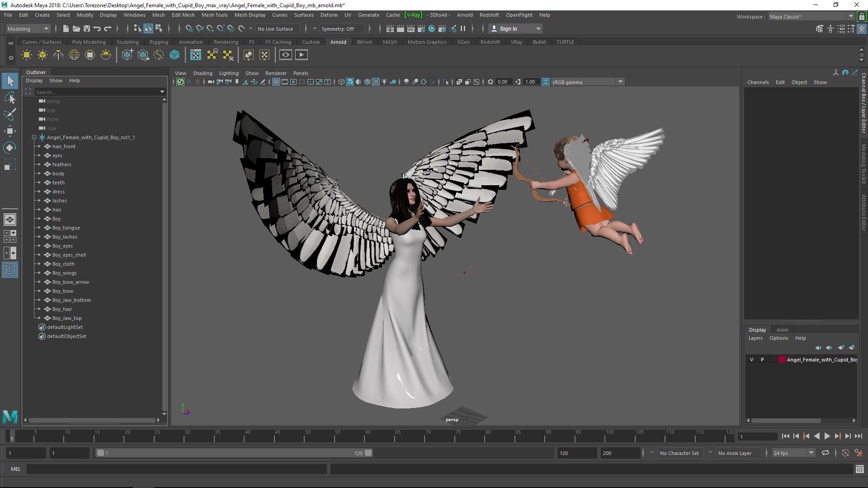Activate the Move tool in toolbox
This screenshot has height=488, width=868.
(10, 131)
